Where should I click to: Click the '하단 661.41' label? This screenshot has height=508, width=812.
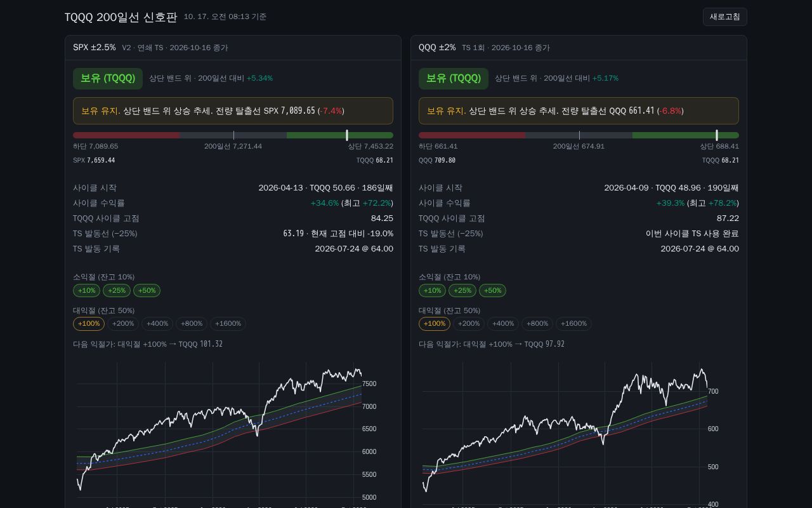pyautogui.click(x=438, y=146)
